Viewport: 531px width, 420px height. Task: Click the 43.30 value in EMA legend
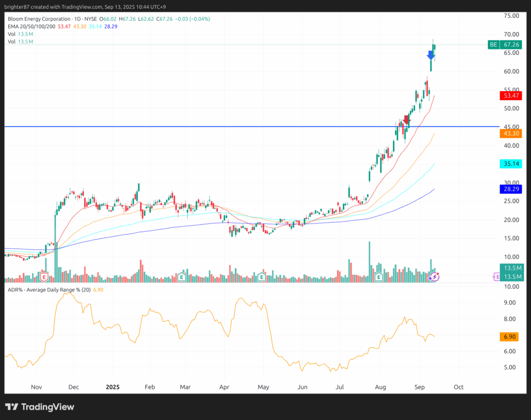[x=79, y=26]
